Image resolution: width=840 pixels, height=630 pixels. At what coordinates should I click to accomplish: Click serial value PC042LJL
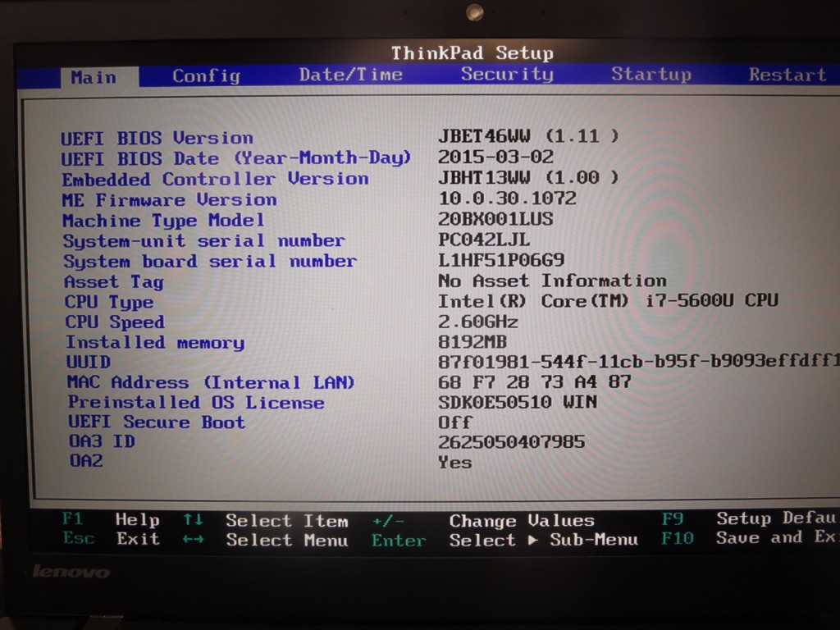(x=484, y=239)
